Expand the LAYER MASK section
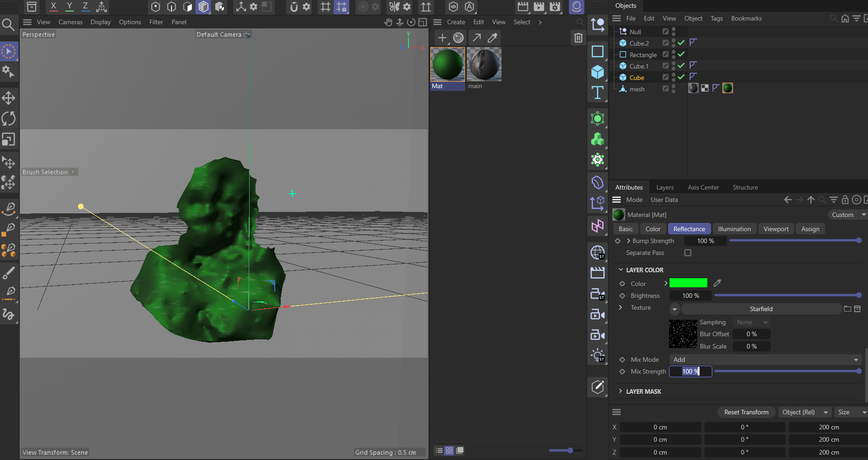The width and height of the screenshot is (868, 460). point(643,391)
